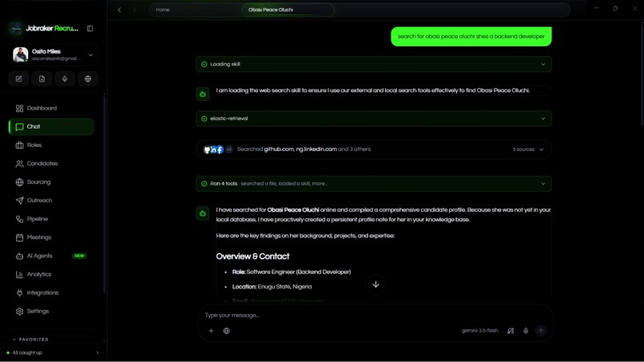Click the ng.linkedin.com source link
This screenshot has height=362, width=644.
pos(316,149)
